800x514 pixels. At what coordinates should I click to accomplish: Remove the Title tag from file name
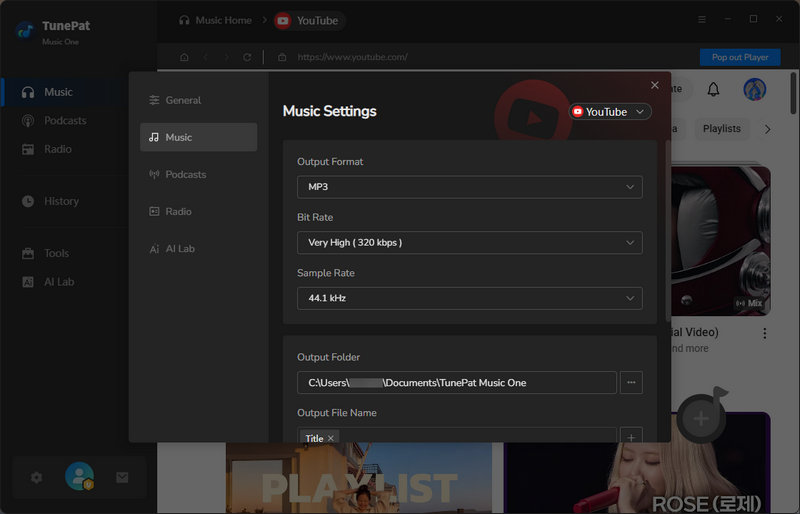pyautogui.click(x=331, y=438)
